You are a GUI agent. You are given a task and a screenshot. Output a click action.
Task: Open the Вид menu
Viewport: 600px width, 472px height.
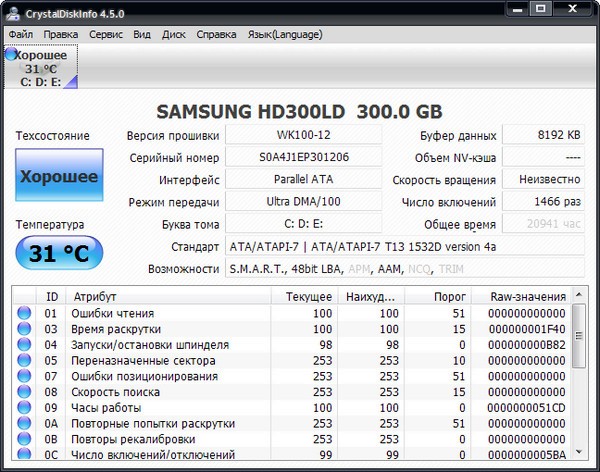click(x=142, y=34)
